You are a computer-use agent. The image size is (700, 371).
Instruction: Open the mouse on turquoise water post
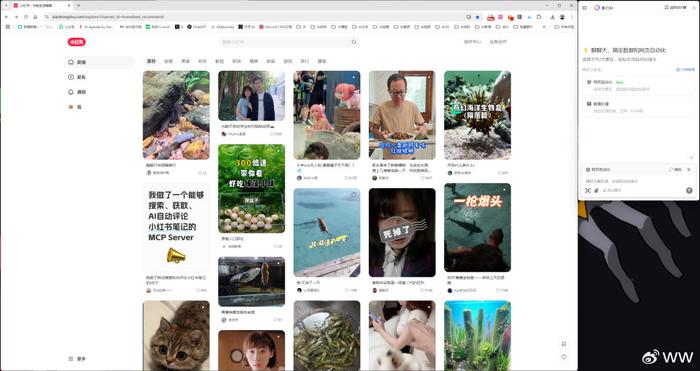327,233
